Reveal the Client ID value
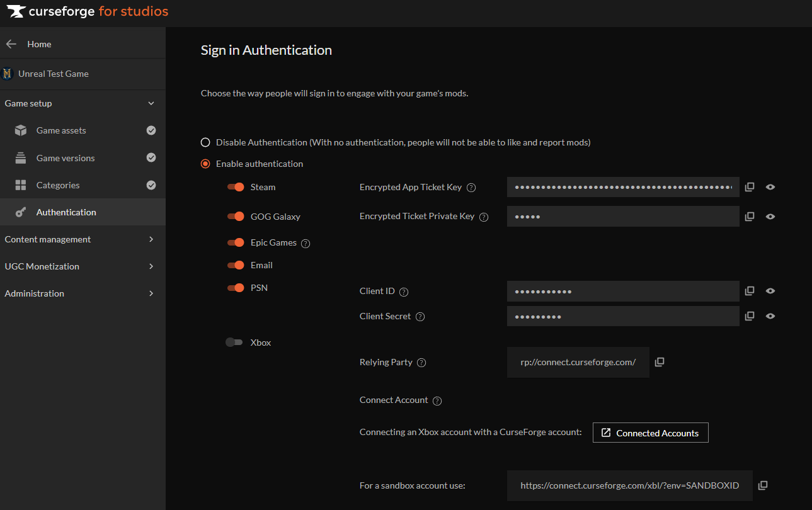This screenshot has width=812, height=510. (x=770, y=291)
